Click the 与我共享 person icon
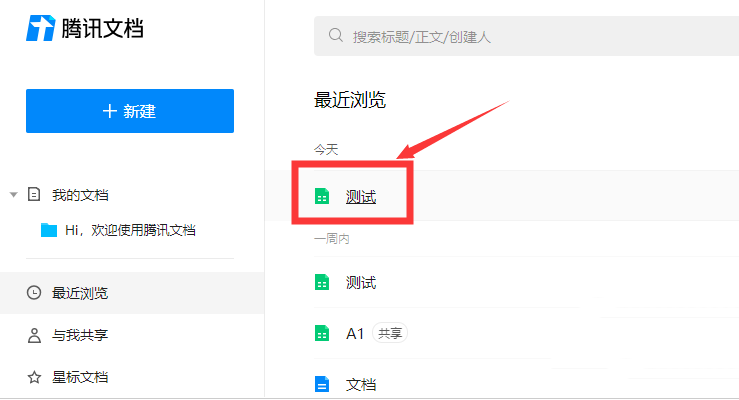The height and width of the screenshot is (400, 739). click(34, 335)
